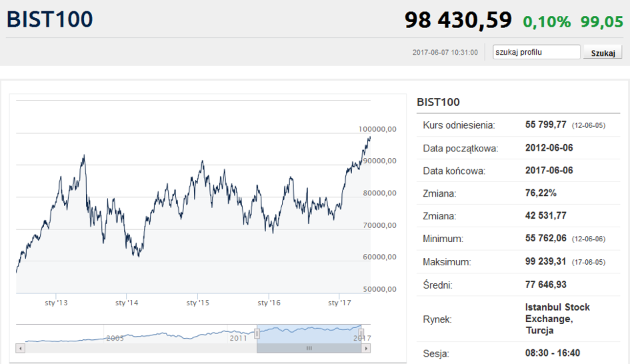The image size is (630, 364).
Task: Click the highlighted blue navigator range
Action: pyautogui.click(x=309, y=334)
